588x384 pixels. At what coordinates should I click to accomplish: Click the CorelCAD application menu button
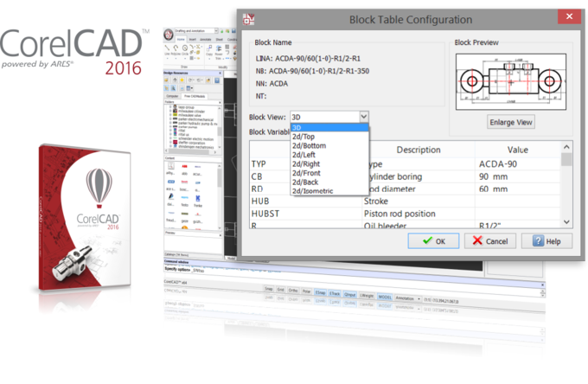click(169, 35)
